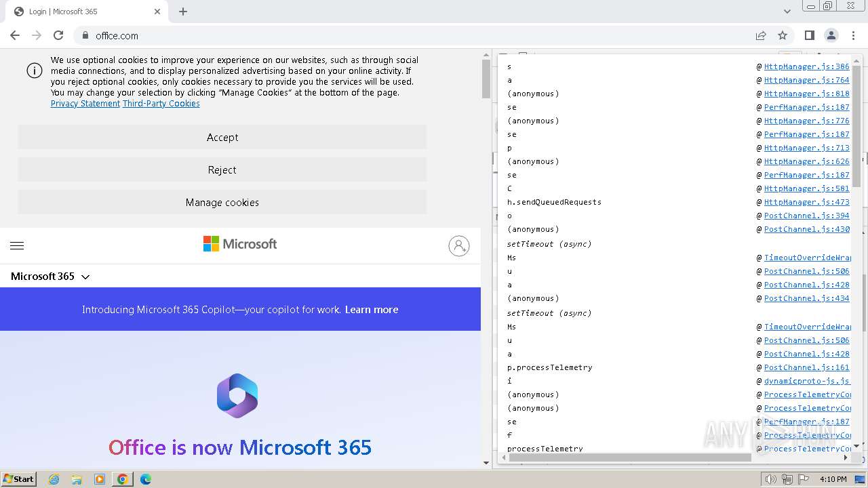Viewport: 868px width, 488px height.
Task: Open HttpManager.js:764 source link
Action: 806,80
